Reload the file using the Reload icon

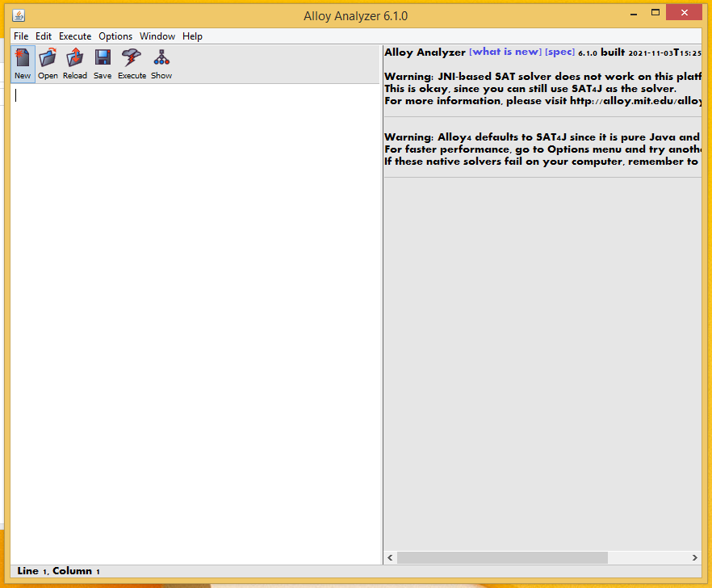[x=75, y=64]
